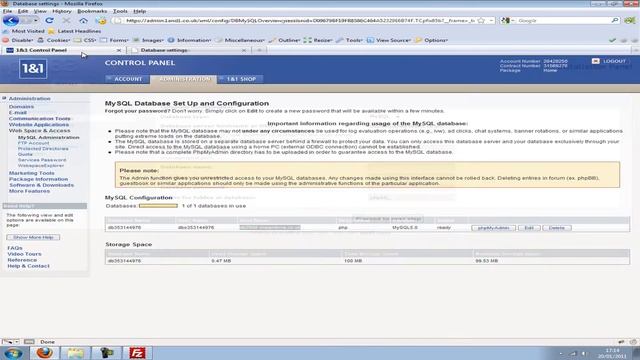Open Most Visited bookmarks folder
Viewport: 640px width, 360px height.
pos(24,31)
